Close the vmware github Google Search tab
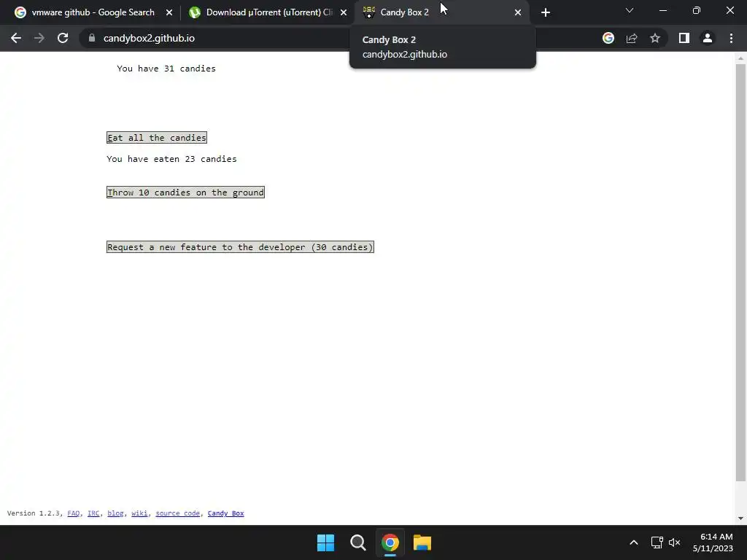Screen dimensions: 747x560 [169, 12]
